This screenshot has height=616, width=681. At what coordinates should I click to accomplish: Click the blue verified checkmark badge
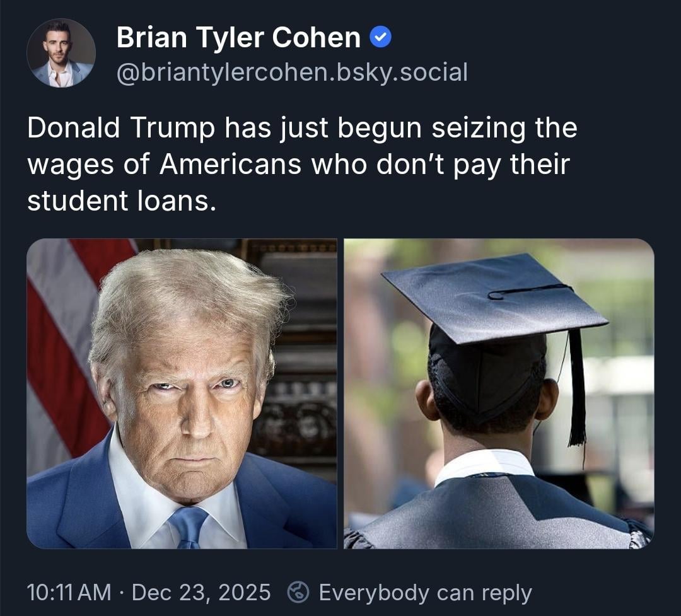click(380, 37)
